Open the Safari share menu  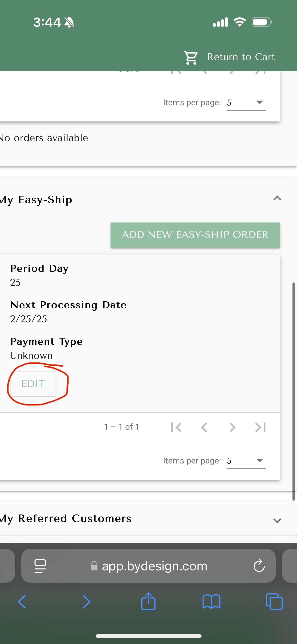[x=148, y=601]
